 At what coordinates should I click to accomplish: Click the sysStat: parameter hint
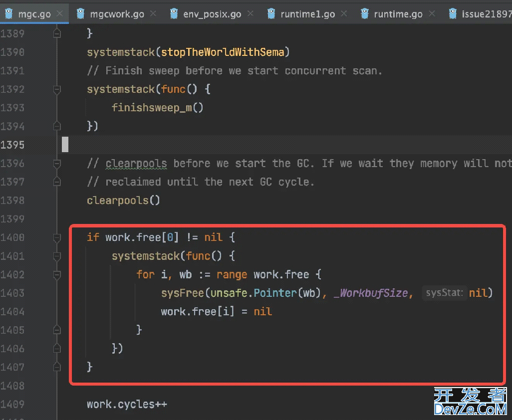pyautogui.click(x=445, y=293)
